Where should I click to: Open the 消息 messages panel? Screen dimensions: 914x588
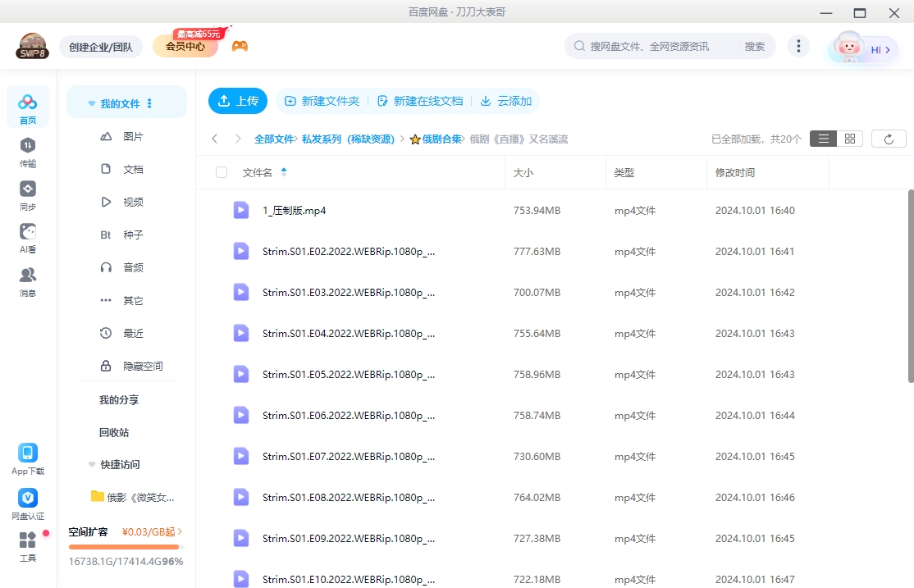(27, 279)
